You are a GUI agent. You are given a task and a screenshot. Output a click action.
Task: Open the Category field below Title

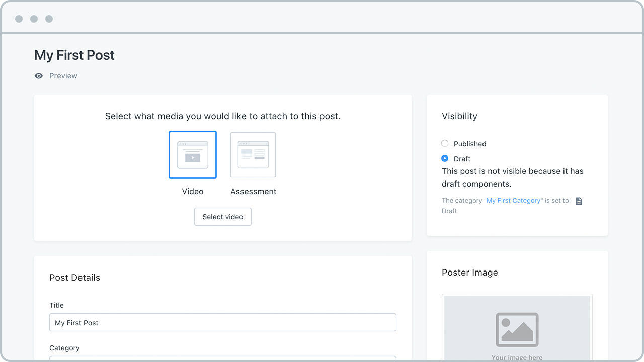pos(222,358)
